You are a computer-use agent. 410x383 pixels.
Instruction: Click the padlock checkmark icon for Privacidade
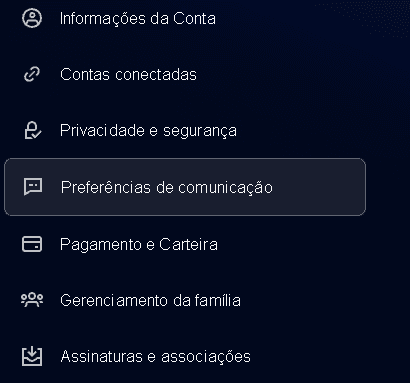coord(33,130)
